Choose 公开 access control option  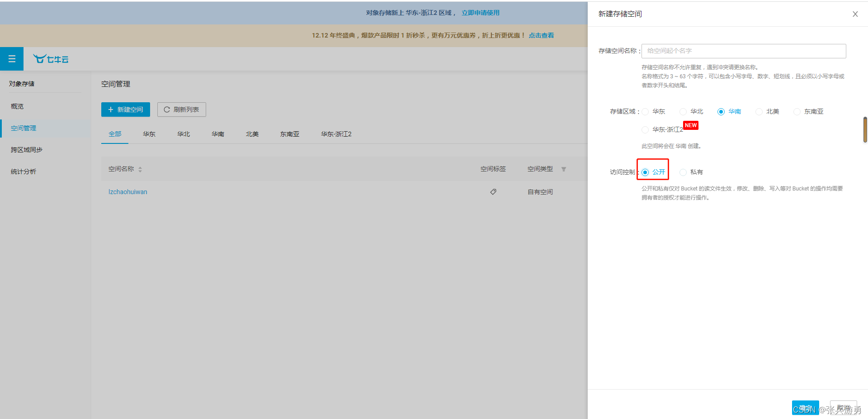(645, 172)
